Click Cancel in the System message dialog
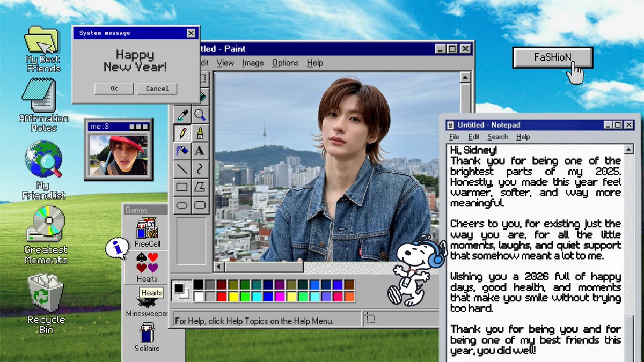 (x=157, y=88)
